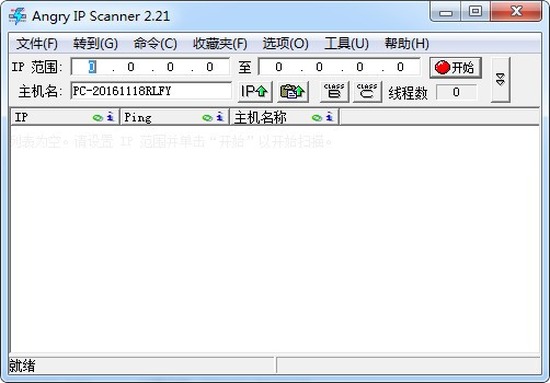
Task: Click the Angry IP Scanner title icon
Action: tap(18, 16)
